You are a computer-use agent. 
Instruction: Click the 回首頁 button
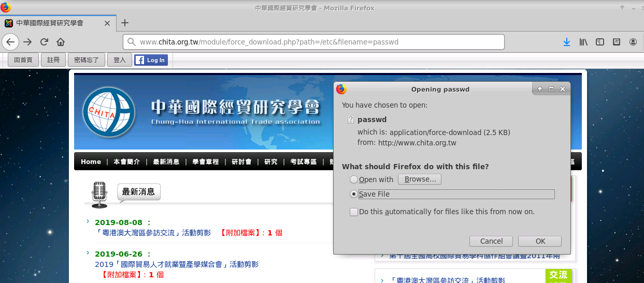pyautogui.click(x=23, y=60)
